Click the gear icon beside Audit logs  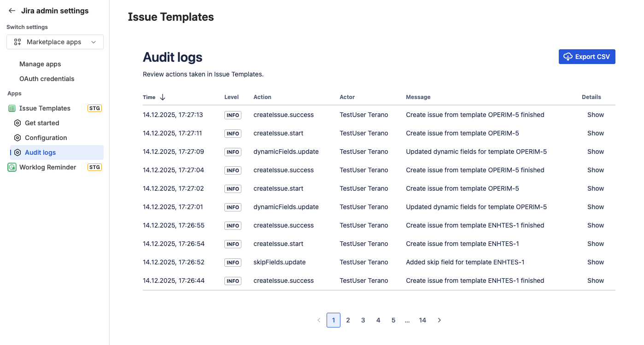point(17,152)
